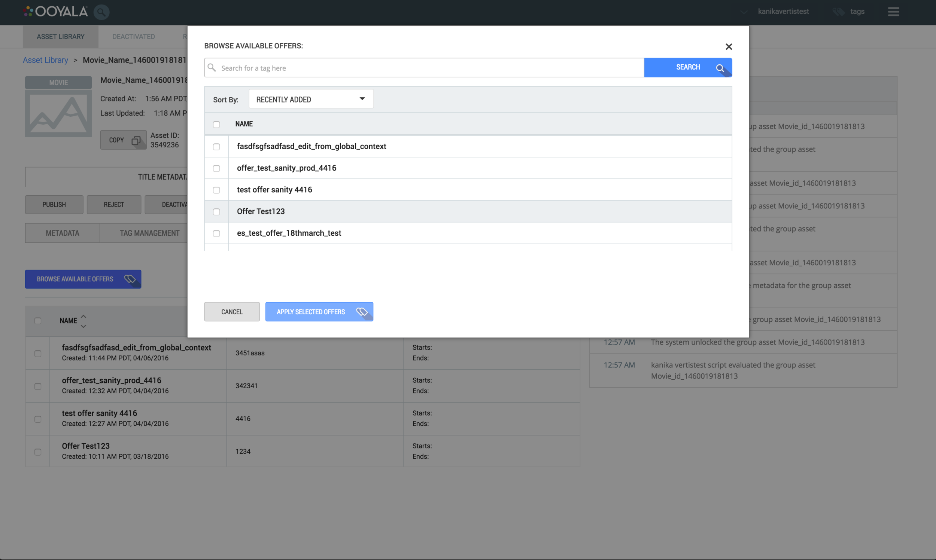
Task: Click the Reject button
Action: pyautogui.click(x=114, y=205)
